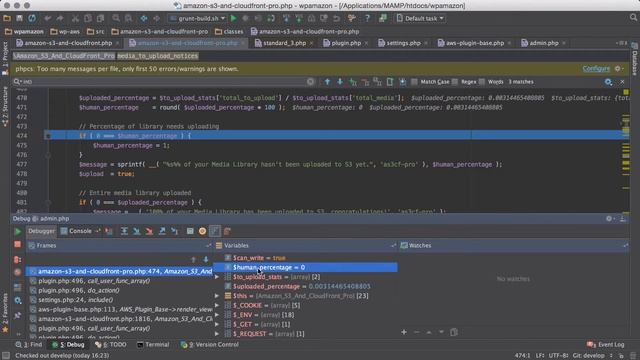Click the Save All toolbar icon
The width and height of the screenshot is (640, 360).
coord(19,18)
